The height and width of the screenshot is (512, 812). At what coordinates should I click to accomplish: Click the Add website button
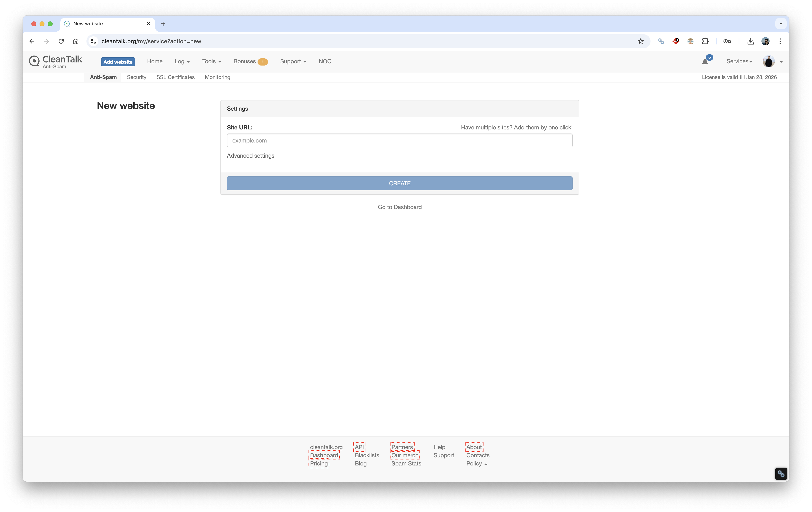coord(118,62)
